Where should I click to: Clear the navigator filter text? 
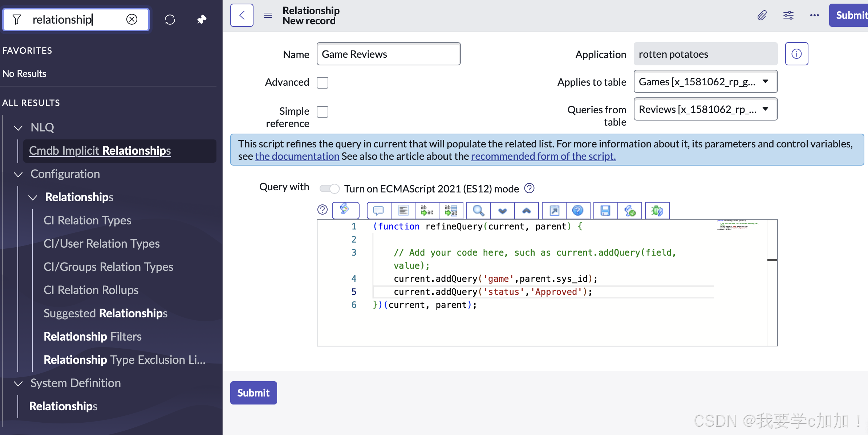pyautogui.click(x=132, y=19)
